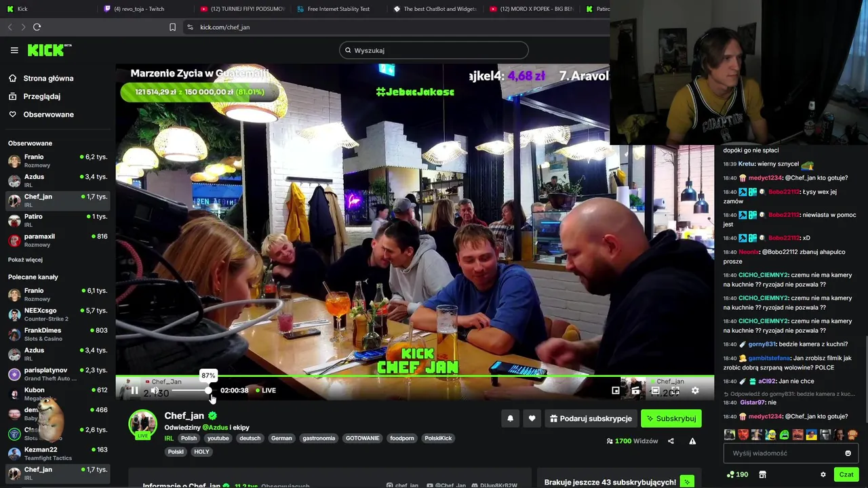This screenshot has height=488, width=868.
Task: Click medyc1234 username in latest message
Action: [x=766, y=417]
